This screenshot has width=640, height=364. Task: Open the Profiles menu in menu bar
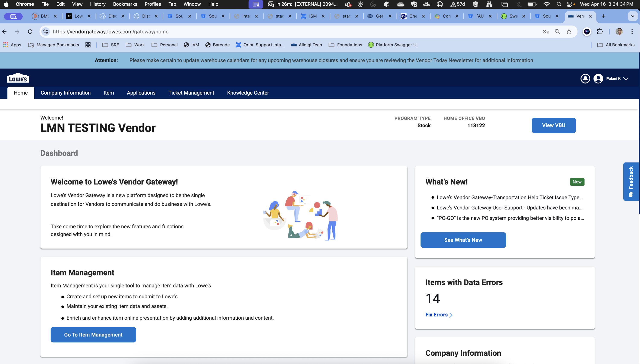153,4
